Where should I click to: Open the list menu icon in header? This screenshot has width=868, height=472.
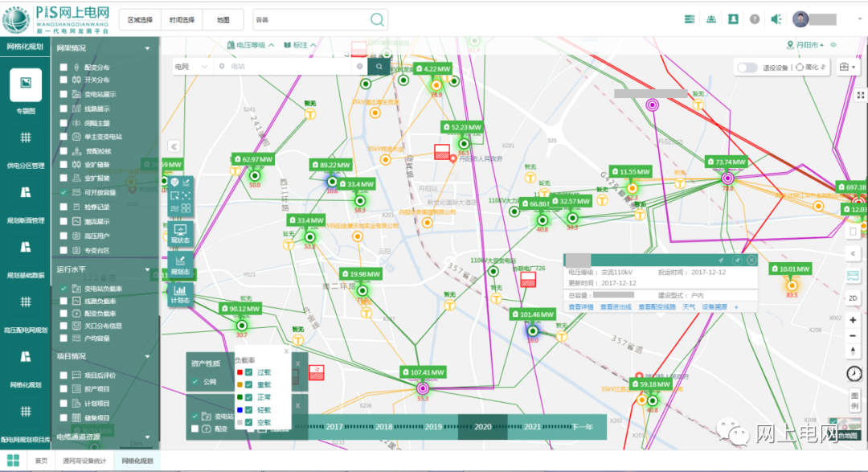(690, 19)
